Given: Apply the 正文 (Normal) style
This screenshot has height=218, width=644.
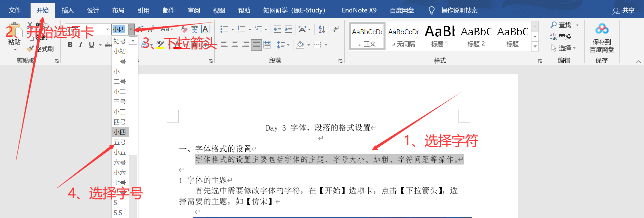Looking at the screenshot, I should [367, 36].
